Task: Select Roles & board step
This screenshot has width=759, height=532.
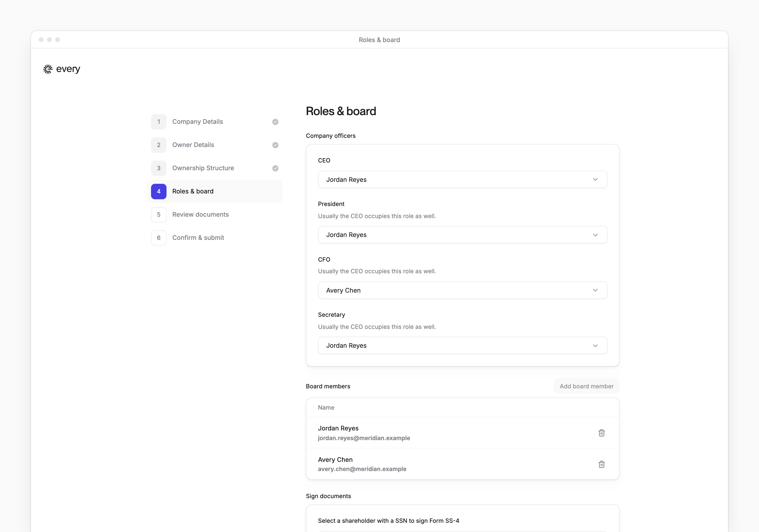Action: click(x=215, y=191)
